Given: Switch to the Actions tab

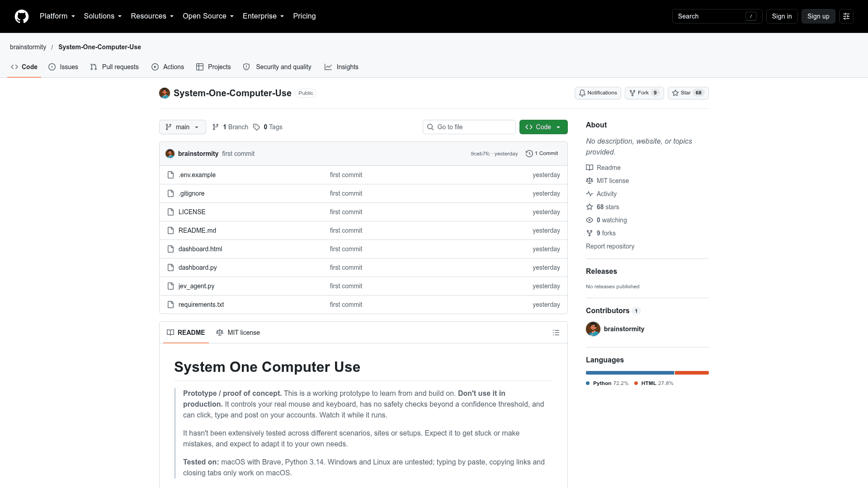Looking at the screenshot, I should pyautogui.click(x=168, y=67).
